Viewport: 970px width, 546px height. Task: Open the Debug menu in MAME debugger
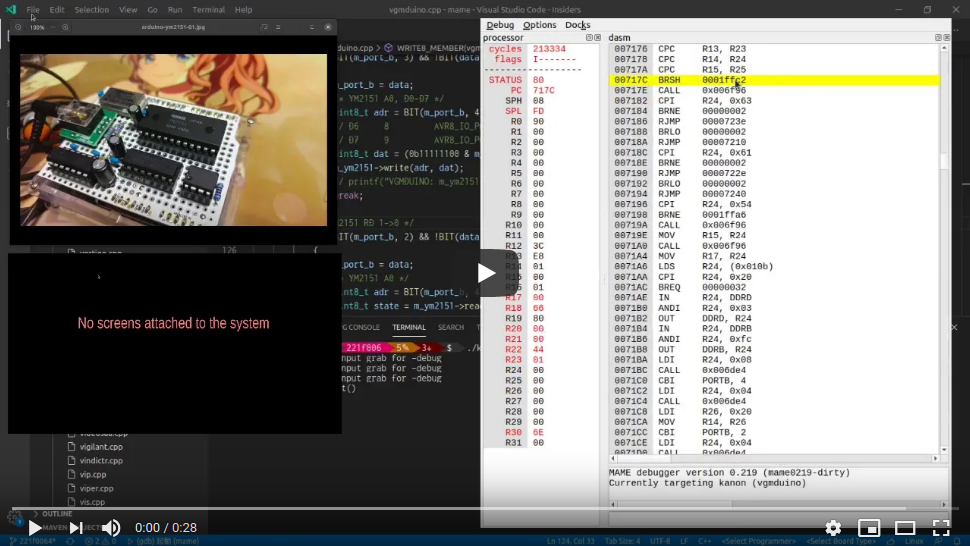coord(500,25)
